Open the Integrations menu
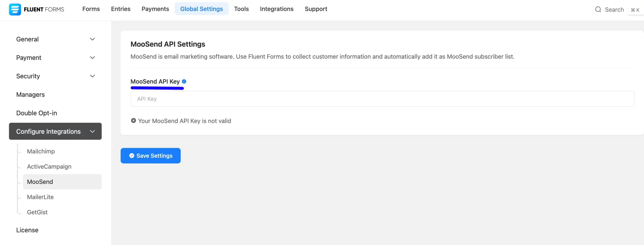Screen dimensions: 644x245 tap(276, 9)
